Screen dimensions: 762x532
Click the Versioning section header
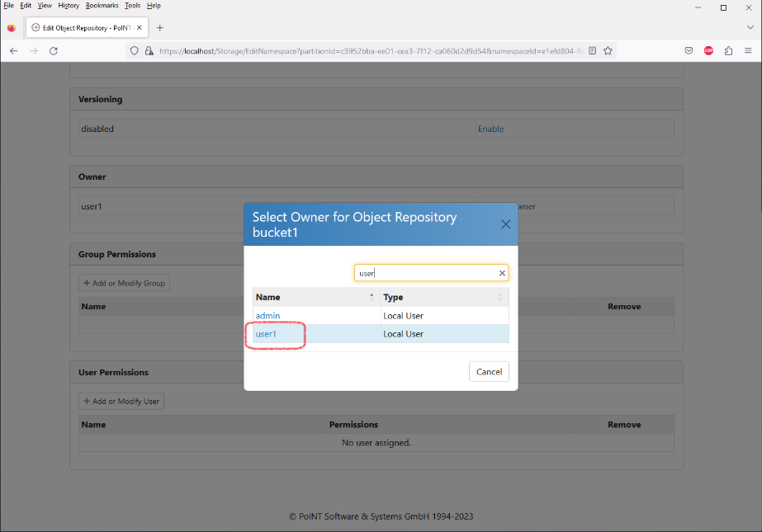[101, 100]
